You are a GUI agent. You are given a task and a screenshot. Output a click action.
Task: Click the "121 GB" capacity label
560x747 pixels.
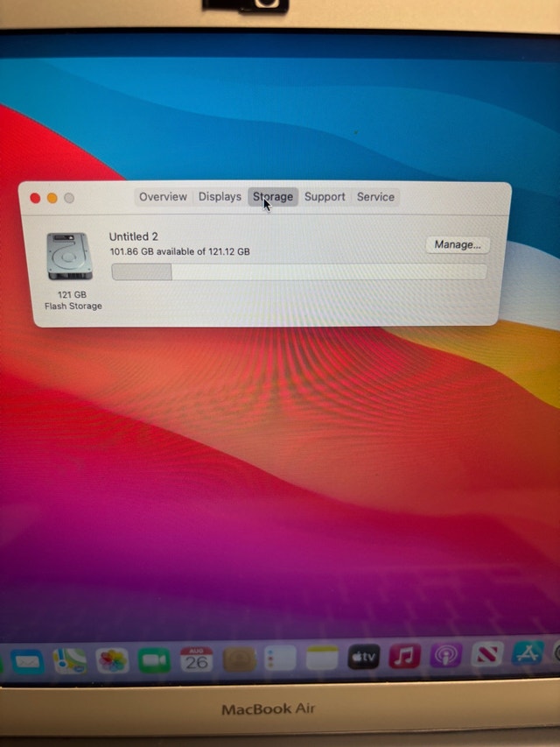tap(72, 294)
